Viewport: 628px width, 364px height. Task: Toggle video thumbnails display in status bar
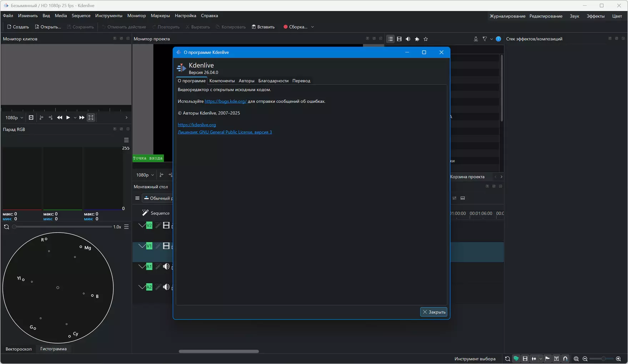(x=525, y=359)
